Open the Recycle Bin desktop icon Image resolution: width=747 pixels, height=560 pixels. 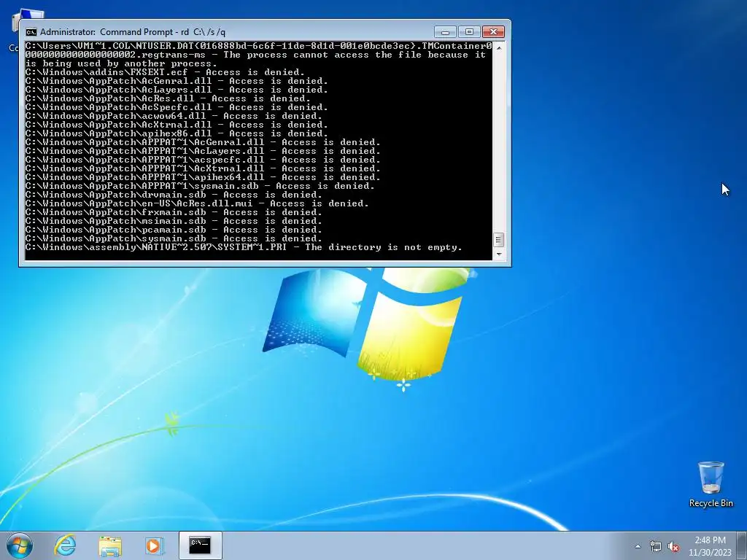coord(711,484)
